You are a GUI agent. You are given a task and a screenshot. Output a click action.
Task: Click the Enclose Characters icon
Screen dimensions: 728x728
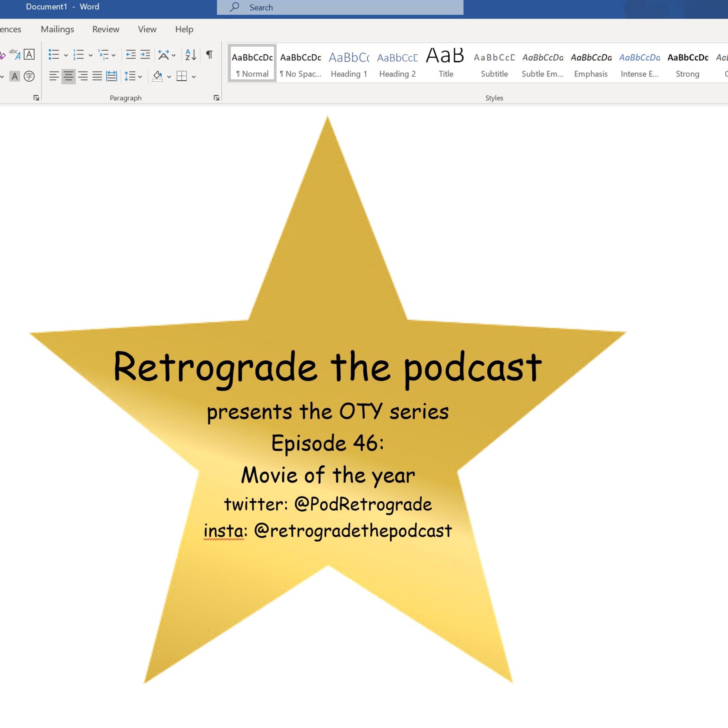29,76
